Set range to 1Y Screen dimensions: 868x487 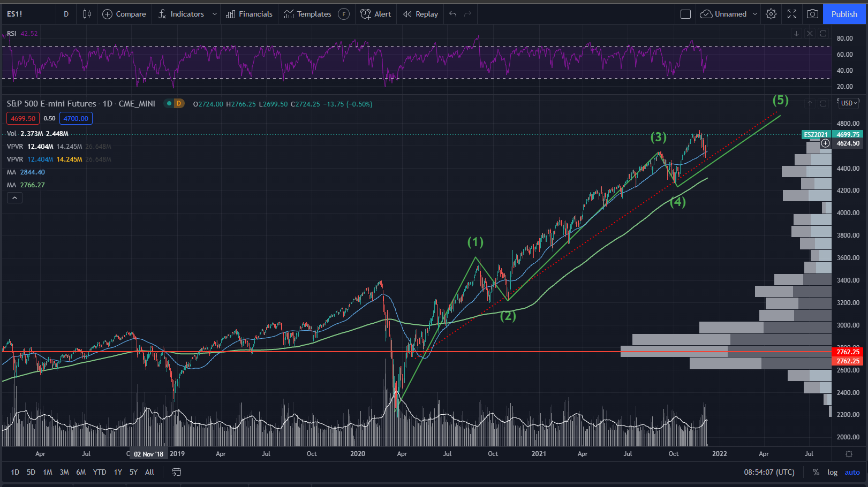point(118,472)
